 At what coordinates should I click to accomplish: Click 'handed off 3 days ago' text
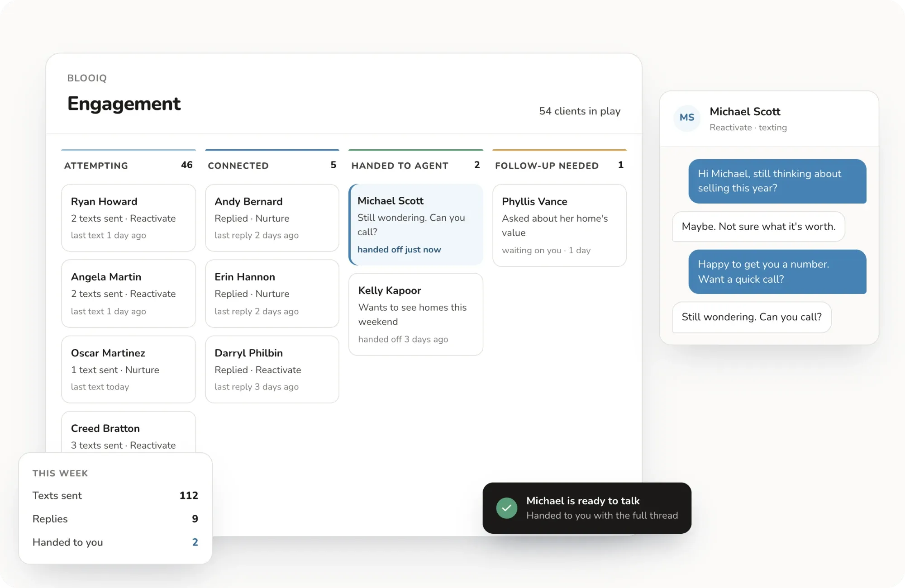click(403, 339)
